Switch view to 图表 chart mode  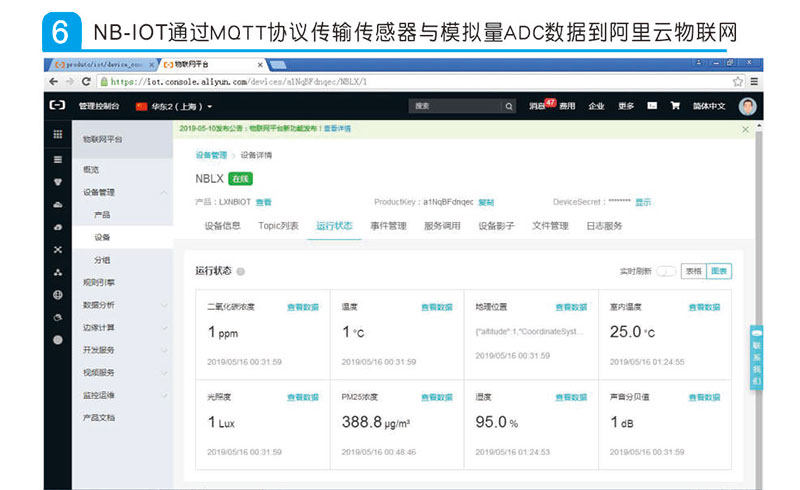pos(719,271)
